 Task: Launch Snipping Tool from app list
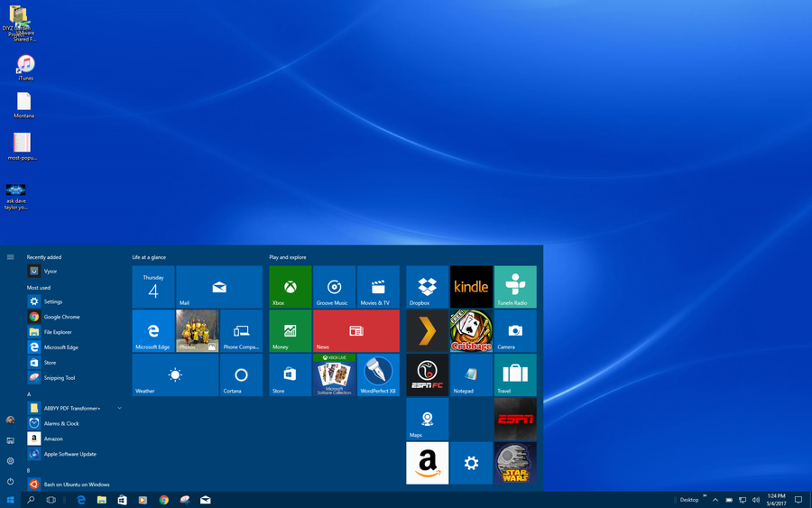75,377
